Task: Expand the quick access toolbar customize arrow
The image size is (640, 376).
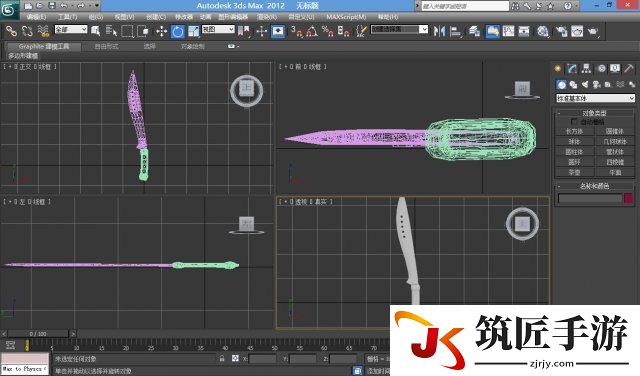Action: [x=97, y=6]
